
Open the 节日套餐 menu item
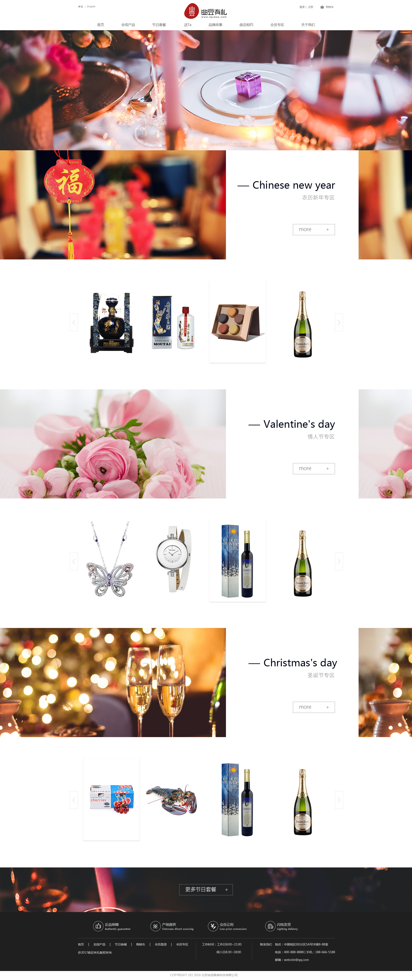tap(159, 25)
